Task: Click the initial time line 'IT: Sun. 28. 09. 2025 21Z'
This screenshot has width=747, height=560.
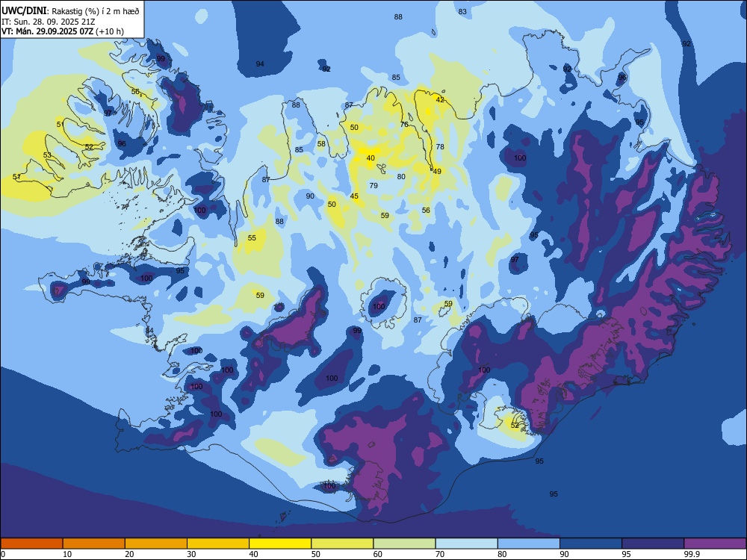Action: point(48,22)
